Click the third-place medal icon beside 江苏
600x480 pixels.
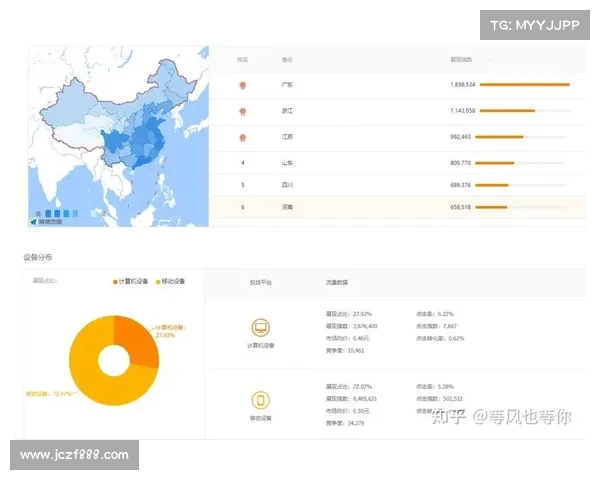click(x=243, y=137)
